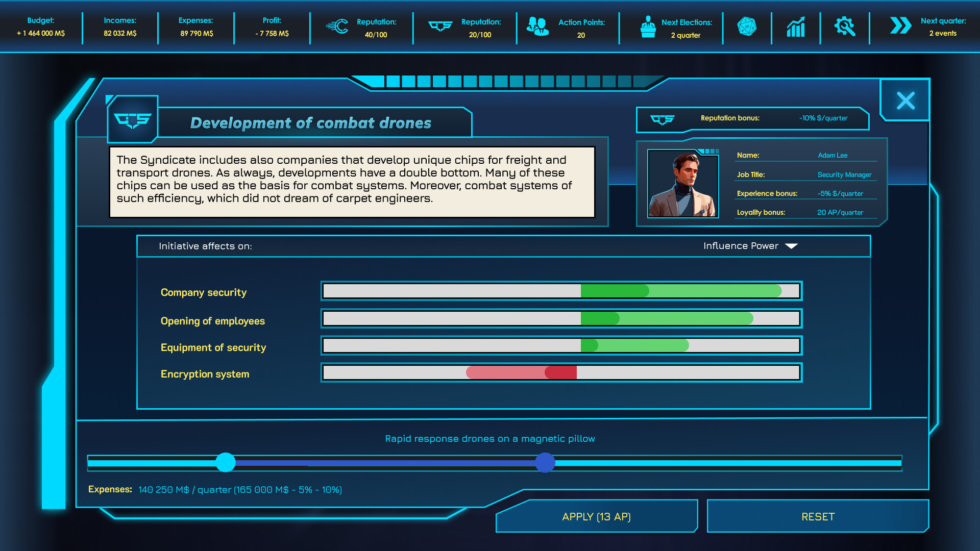Click the d20 dice icon

(747, 27)
